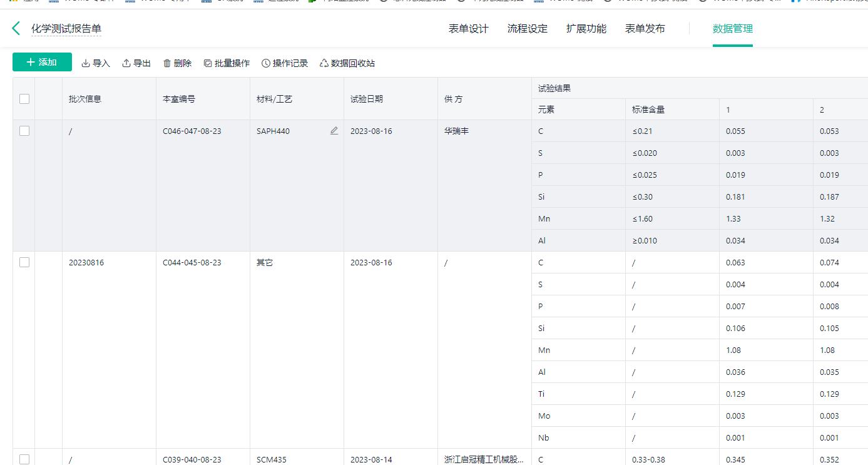Open the 表单发布 tab

(645, 28)
